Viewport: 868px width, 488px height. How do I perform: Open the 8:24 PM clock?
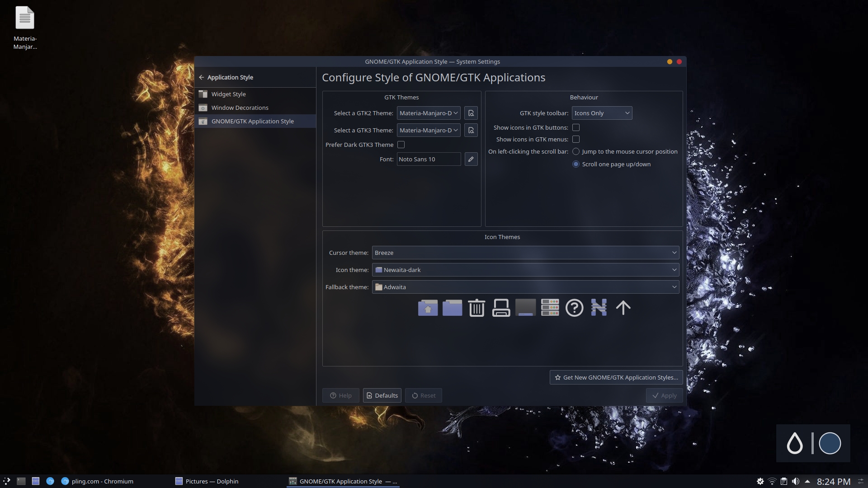point(834,482)
